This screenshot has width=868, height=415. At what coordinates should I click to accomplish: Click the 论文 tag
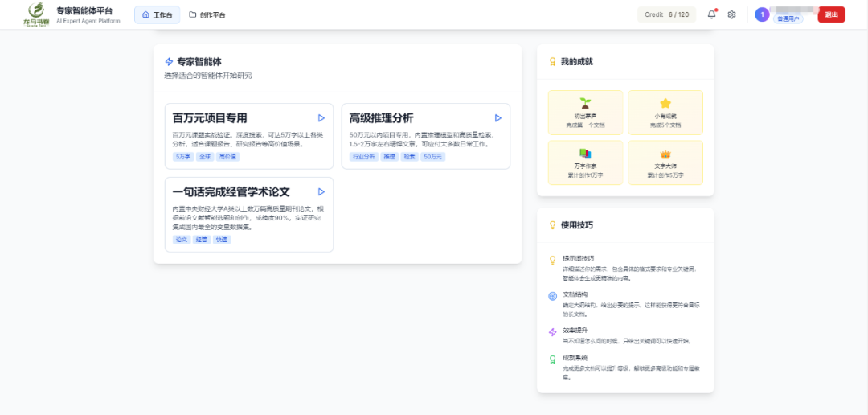[x=181, y=240]
